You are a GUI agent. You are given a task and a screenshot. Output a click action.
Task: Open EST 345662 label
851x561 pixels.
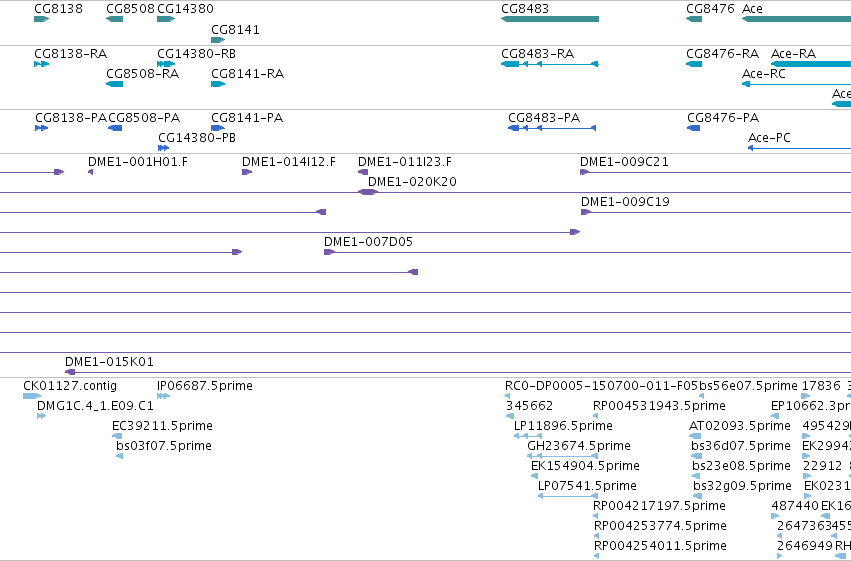click(x=530, y=406)
